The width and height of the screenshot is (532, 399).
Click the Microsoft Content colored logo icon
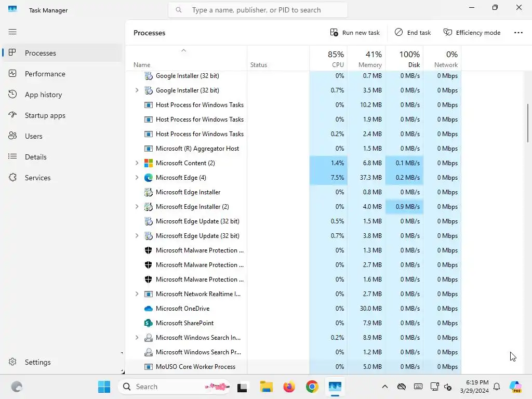148,163
